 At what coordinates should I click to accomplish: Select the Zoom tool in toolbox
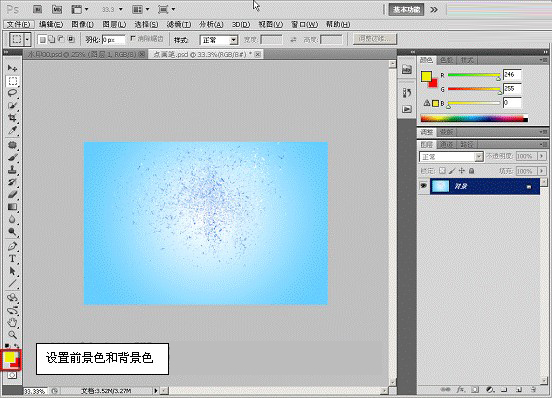[x=12, y=335]
